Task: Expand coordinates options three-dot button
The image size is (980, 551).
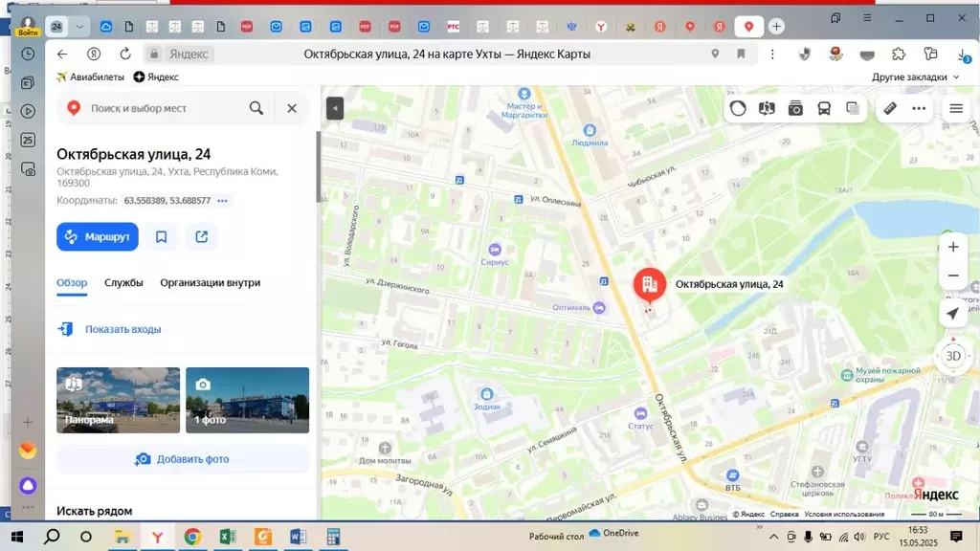Action: click(x=222, y=201)
